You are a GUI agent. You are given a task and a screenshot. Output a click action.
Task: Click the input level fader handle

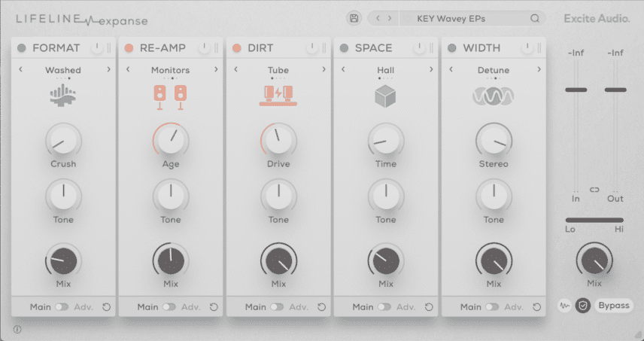pyautogui.click(x=576, y=90)
